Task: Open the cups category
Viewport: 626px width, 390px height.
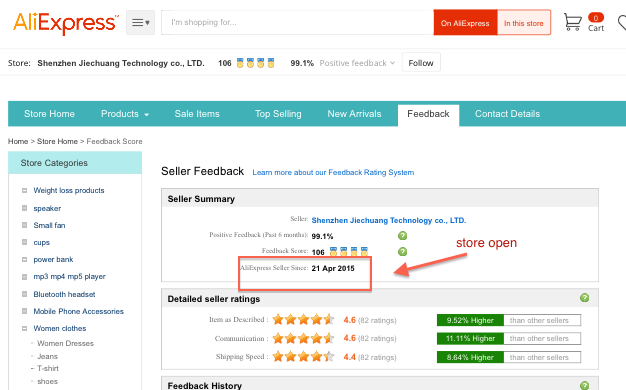Action: pos(42,242)
